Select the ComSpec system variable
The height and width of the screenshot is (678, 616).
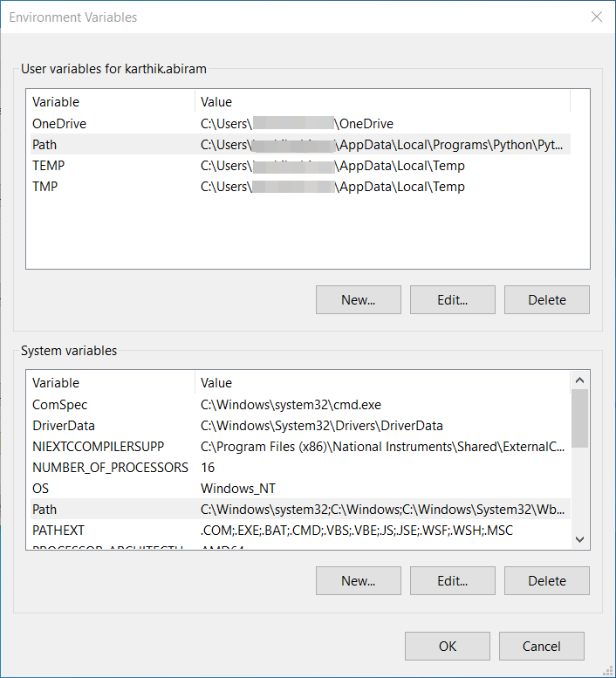point(60,405)
